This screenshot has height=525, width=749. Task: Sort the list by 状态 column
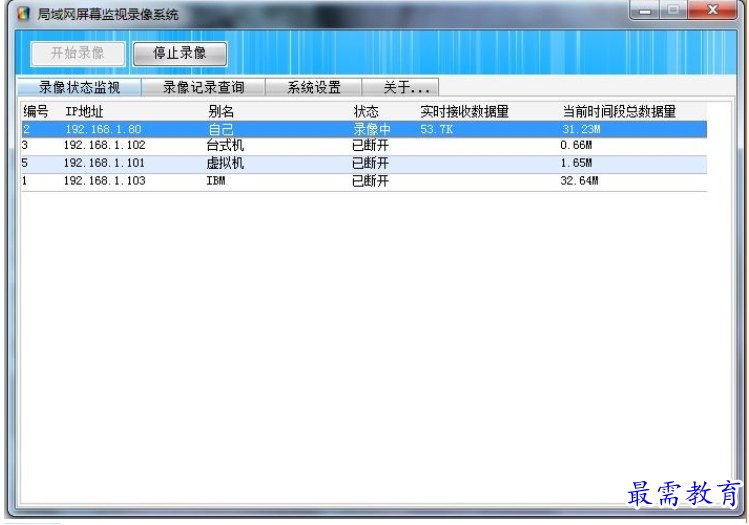[366, 112]
